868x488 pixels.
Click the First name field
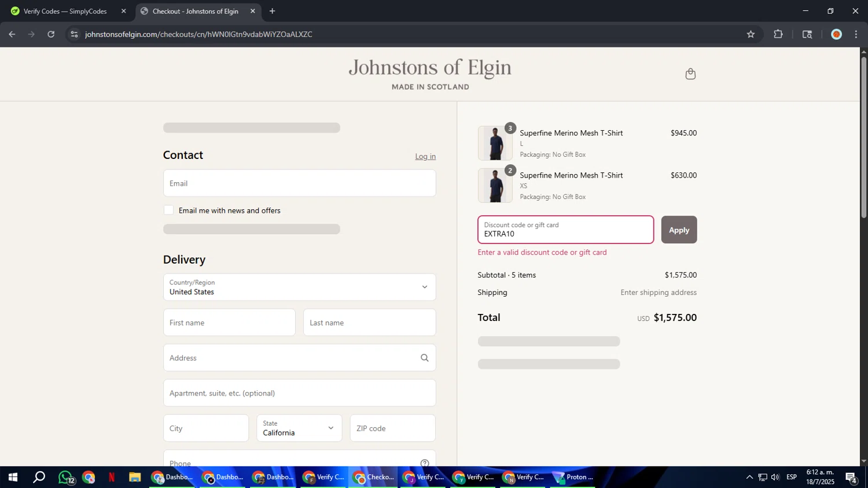[x=229, y=323]
